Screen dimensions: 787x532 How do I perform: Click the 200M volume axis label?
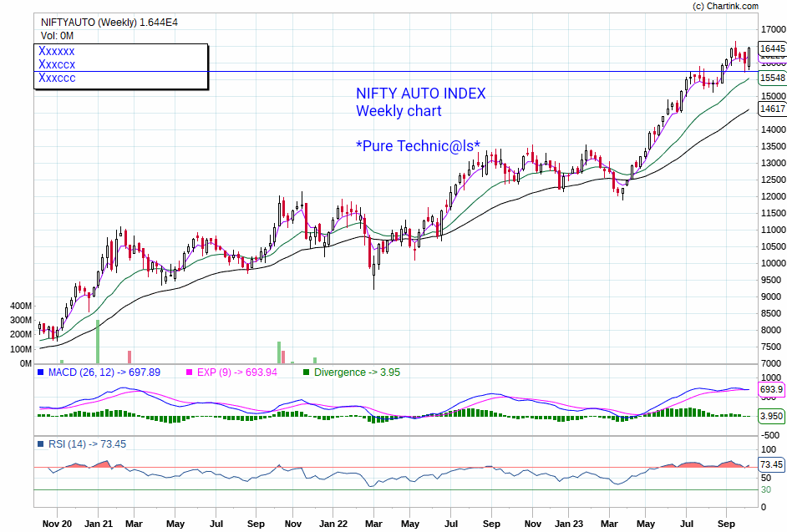[21, 334]
